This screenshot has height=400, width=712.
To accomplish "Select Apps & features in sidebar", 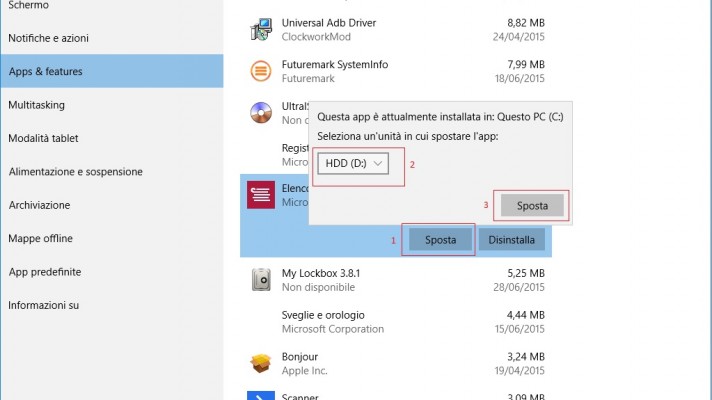I will tap(112, 71).
